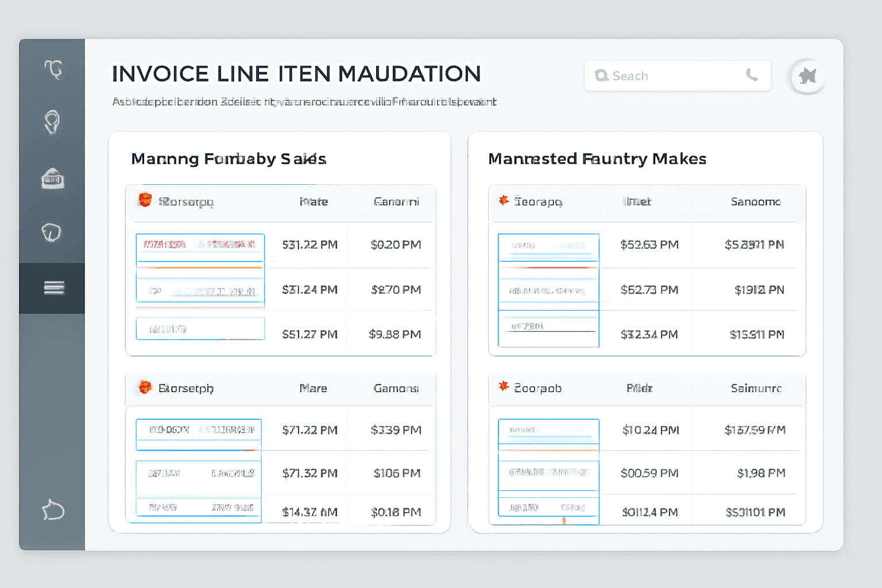Select the $00.59 PM cell
This screenshot has width=882, height=588.
pyautogui.click(x=649, y=473)
